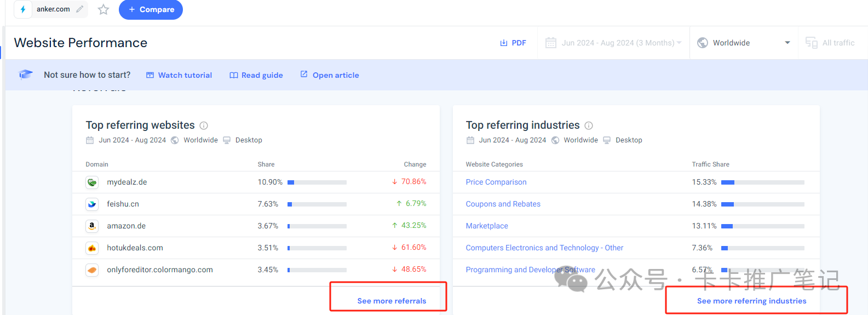The image size is (868, 315).
Task: Click the desktop icon in referring industries card
Action: (607, 140)
